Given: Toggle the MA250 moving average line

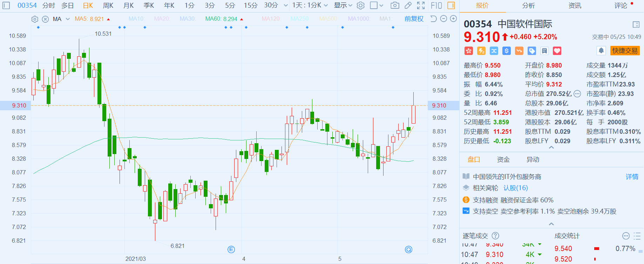Looking at the screenshot, I should pyautogui.click(x=300, y=19).
